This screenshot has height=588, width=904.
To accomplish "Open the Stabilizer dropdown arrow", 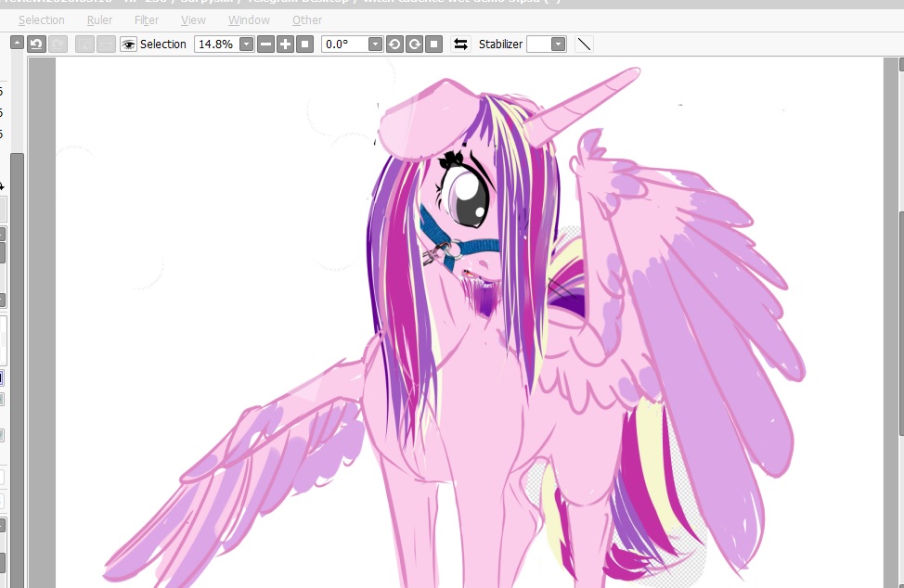I will (558, 45).
